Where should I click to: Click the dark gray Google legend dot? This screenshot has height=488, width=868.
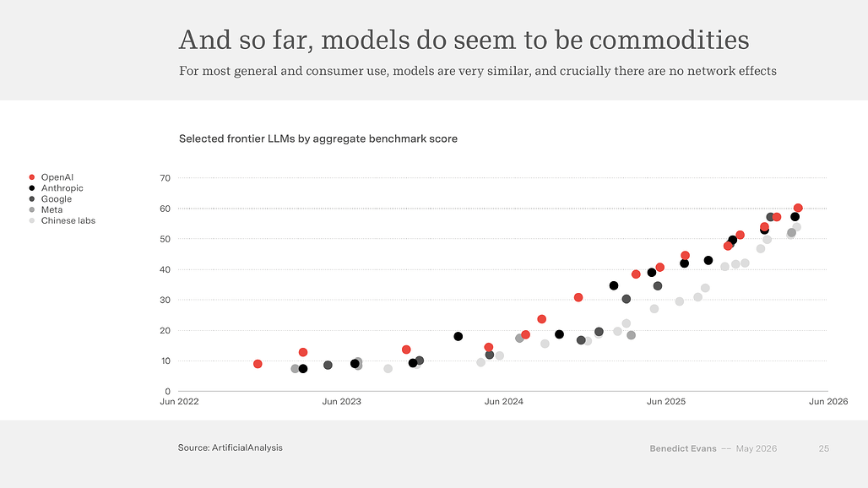[31, 199]
